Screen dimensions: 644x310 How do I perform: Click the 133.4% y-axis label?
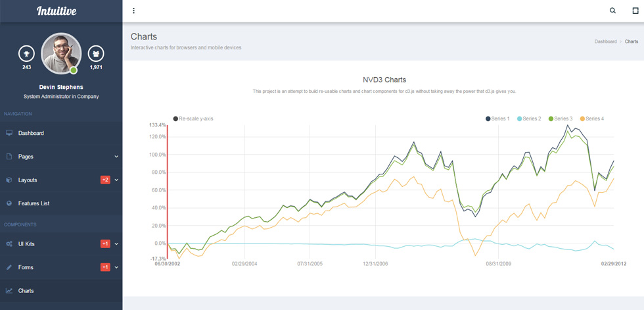(x=157, y=125)
